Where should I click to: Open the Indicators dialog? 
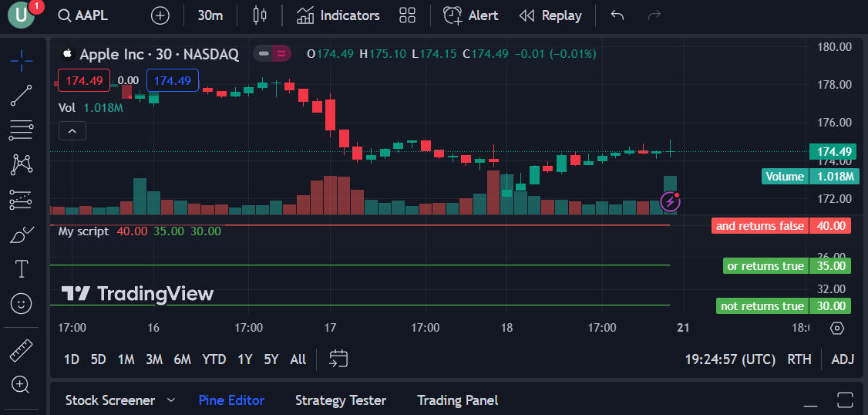point(338,15)
